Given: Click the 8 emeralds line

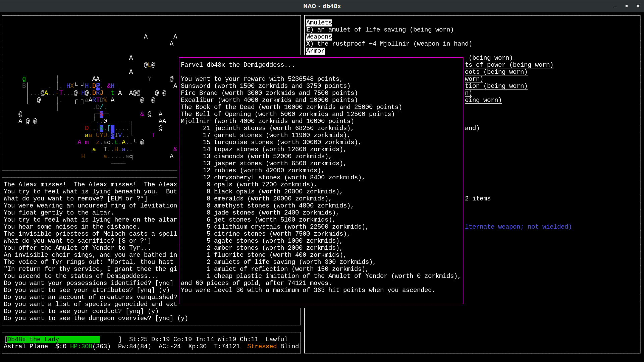Looking at the screenshot, I should pyautogui.click(x=269, y=198).
